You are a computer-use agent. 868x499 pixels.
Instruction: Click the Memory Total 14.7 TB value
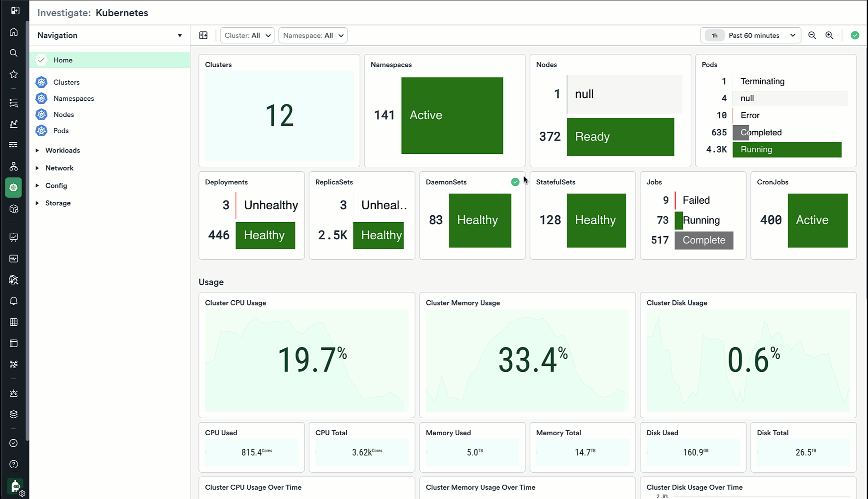(x=585, y=452)
